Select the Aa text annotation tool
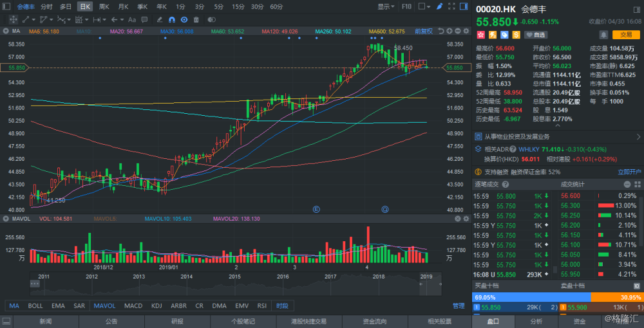This screenshot has height=328, width=644. (132, 19)
